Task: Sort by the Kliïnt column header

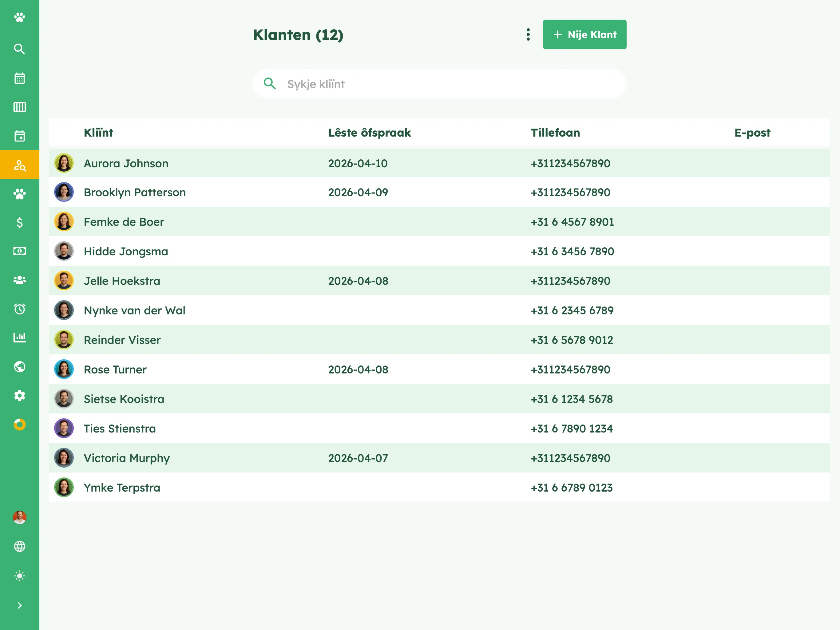Action: (x=98, y=133)
